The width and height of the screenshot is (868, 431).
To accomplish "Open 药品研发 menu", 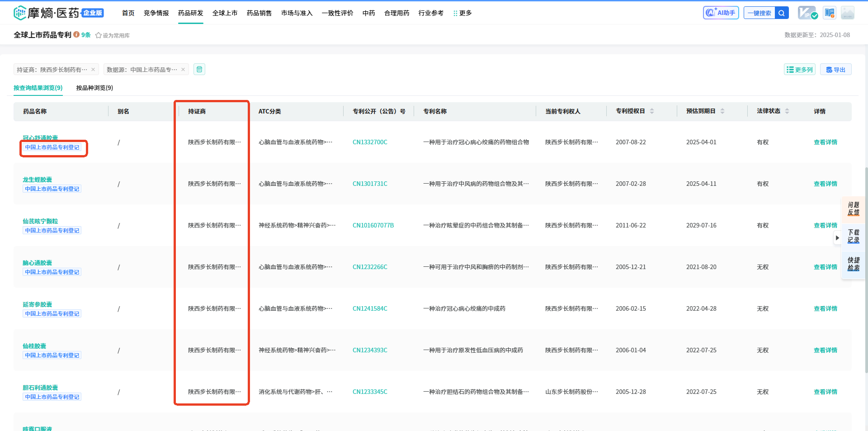I will (x=190, y=13).
